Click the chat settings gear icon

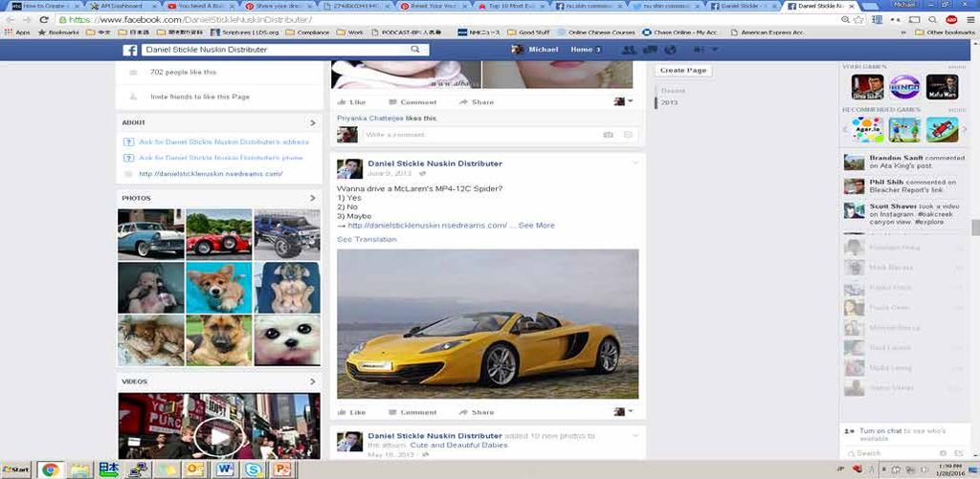(x=943, y=453)
